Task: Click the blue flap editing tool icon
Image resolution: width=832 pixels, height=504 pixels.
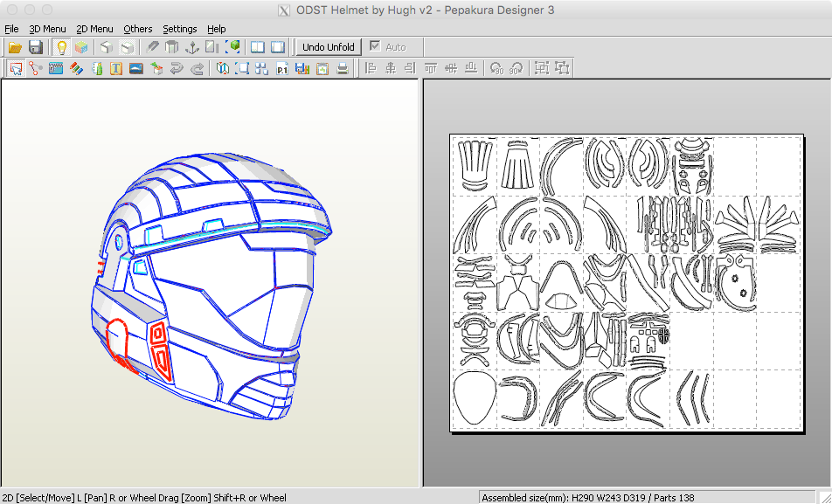Action: [x=56, y=68]
